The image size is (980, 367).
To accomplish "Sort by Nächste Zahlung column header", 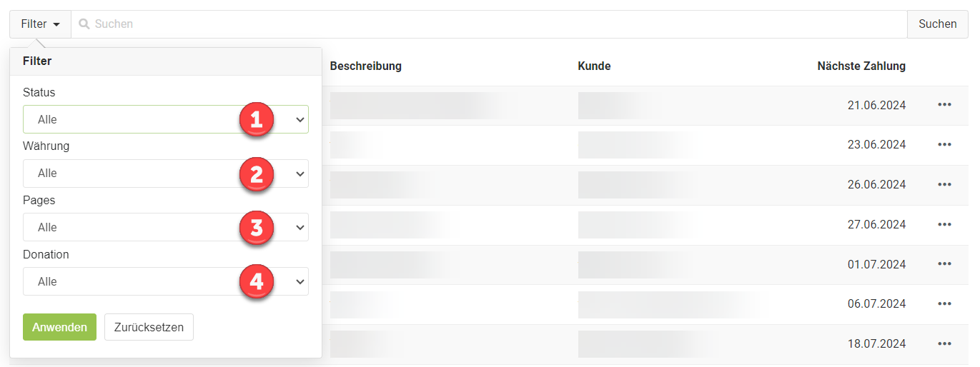I will pyautogui.click(x=861, y=66).
